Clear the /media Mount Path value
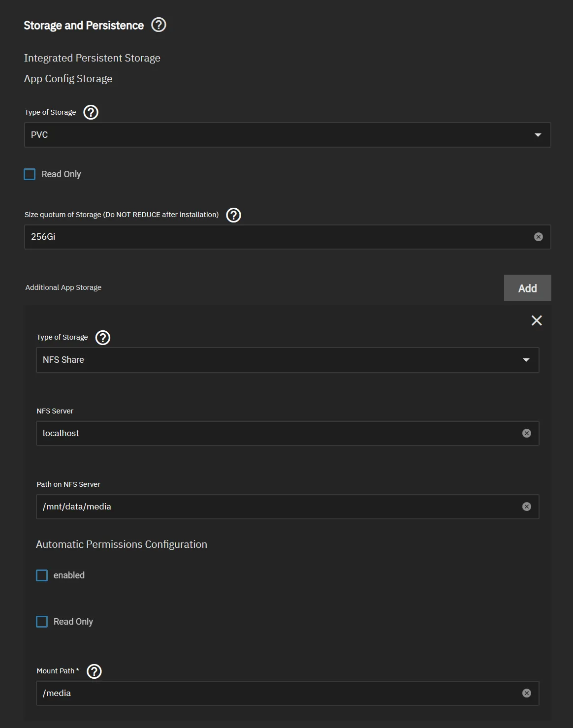Image resolution: width=573 pixels, height=728 pixels. click(527, 693)
